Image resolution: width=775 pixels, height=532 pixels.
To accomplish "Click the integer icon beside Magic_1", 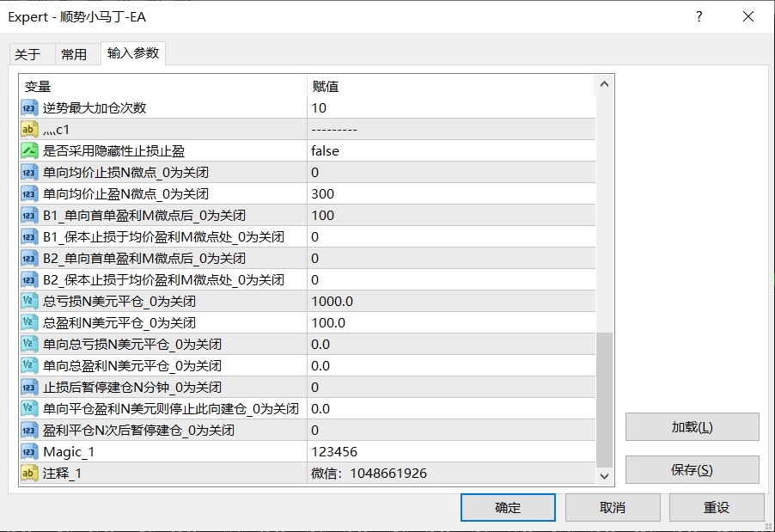I will (x=29, y=452).
